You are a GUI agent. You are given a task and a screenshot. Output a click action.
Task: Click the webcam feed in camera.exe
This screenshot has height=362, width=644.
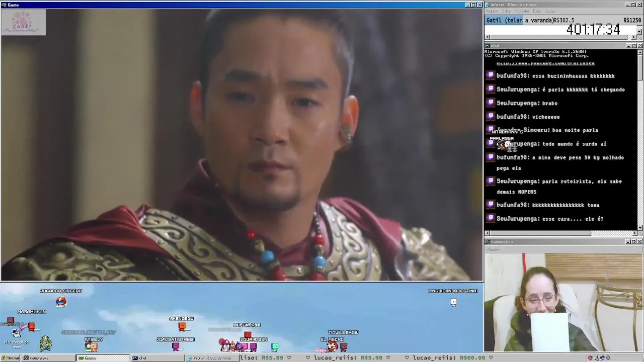tap(563, 303)
